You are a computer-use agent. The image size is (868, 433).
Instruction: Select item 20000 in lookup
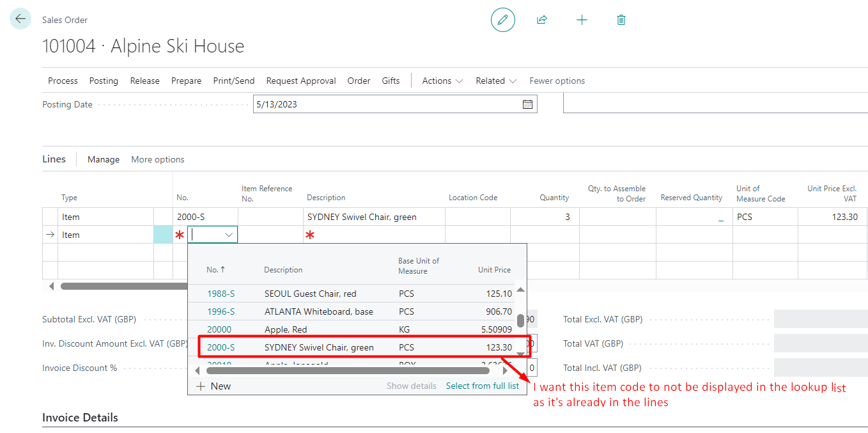click(219, 329)
